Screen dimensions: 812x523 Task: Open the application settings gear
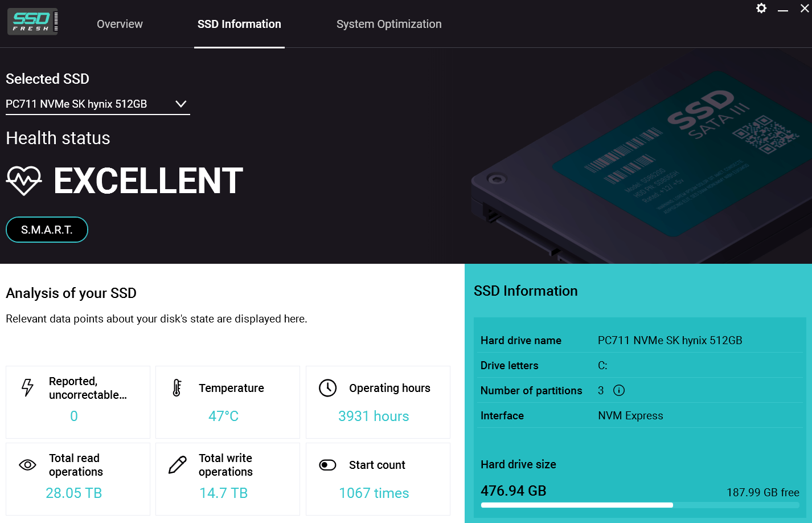pyautogui.click(x=761, y=9)
